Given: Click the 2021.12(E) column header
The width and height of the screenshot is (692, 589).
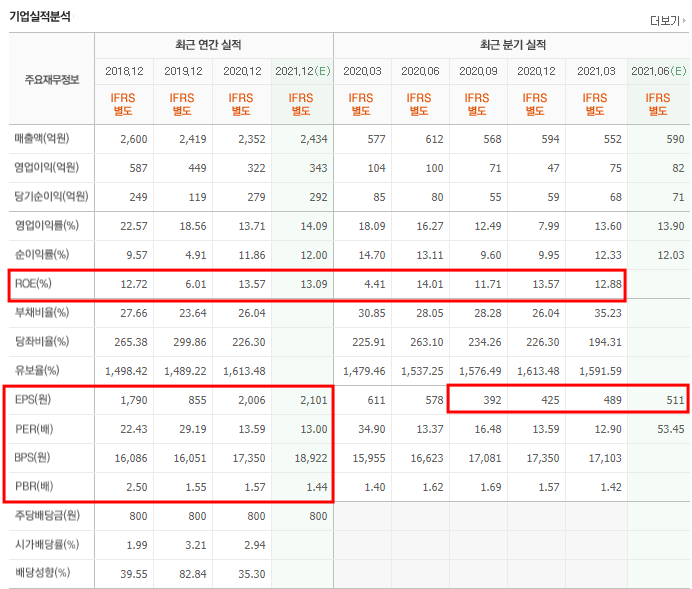Looking at the screenshot, I should [x=303, y=71].
